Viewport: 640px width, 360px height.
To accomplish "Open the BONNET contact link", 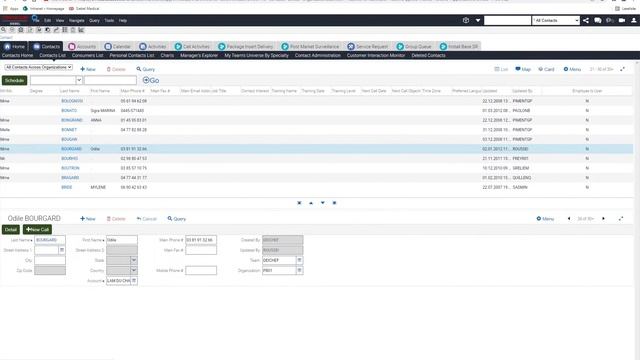I will (x=69, y=130).
